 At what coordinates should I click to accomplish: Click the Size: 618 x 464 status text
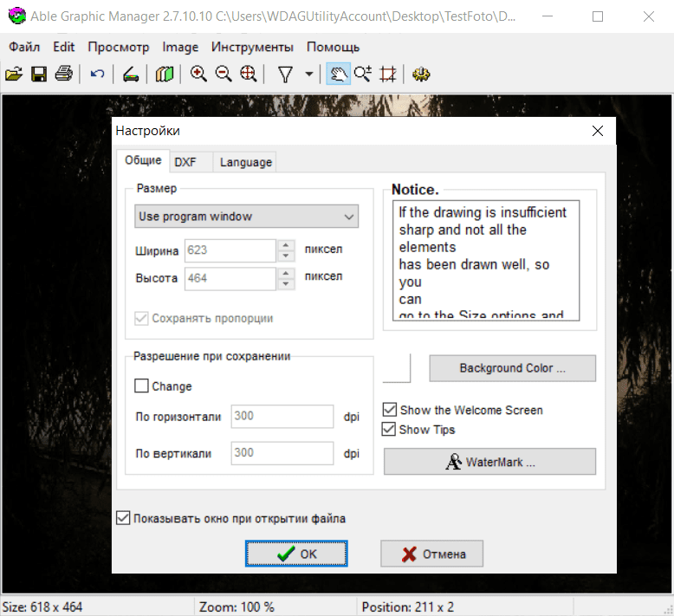pos(42,607)
